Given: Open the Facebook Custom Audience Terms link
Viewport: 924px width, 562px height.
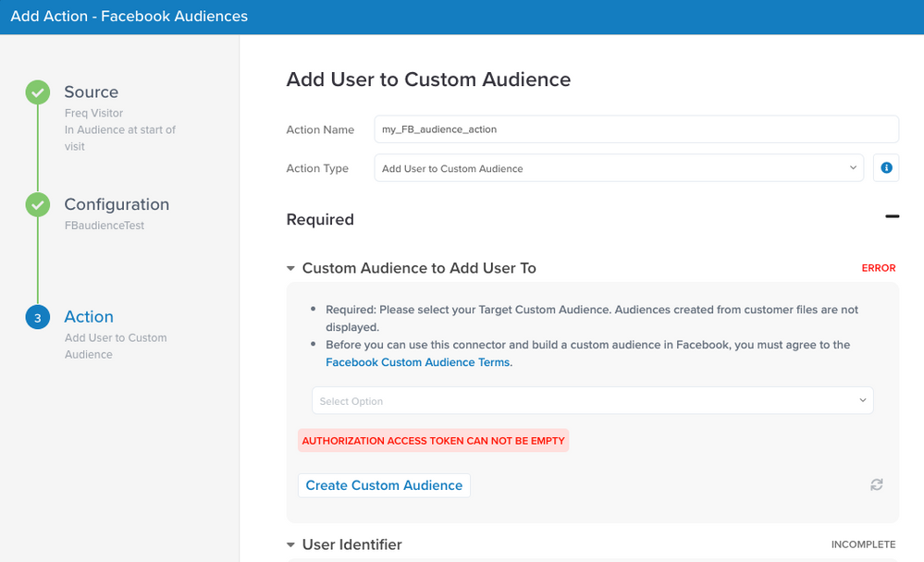Looking at the screenshot, I should tap(418, 362).
